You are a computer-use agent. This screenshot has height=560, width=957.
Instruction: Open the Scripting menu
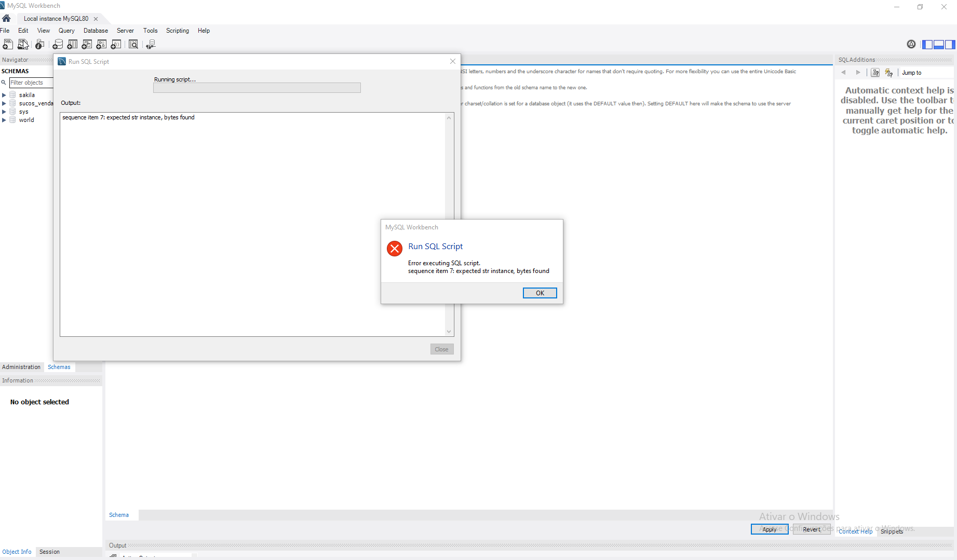pos(178,31)
